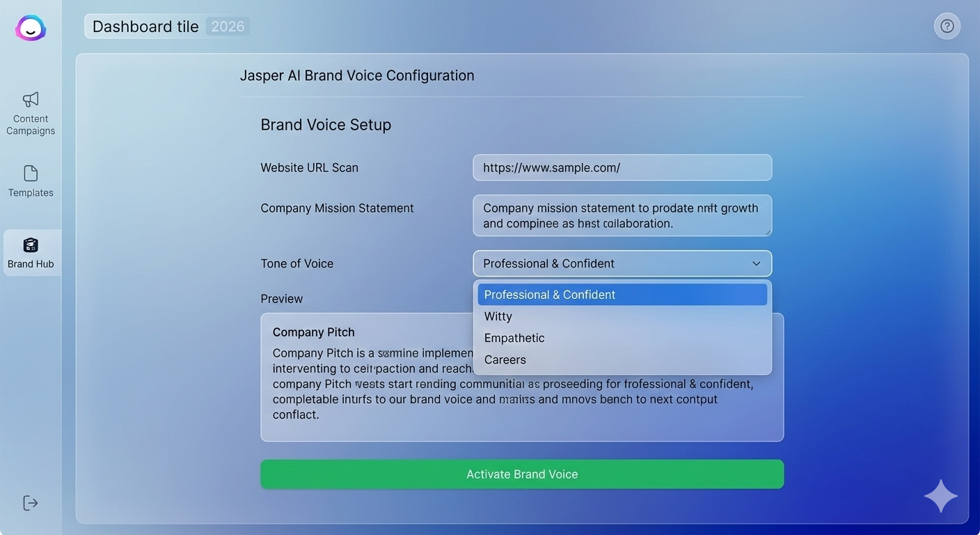
Task: Click the Brand Hub sidebar label
Action: (x=31, y=264)
